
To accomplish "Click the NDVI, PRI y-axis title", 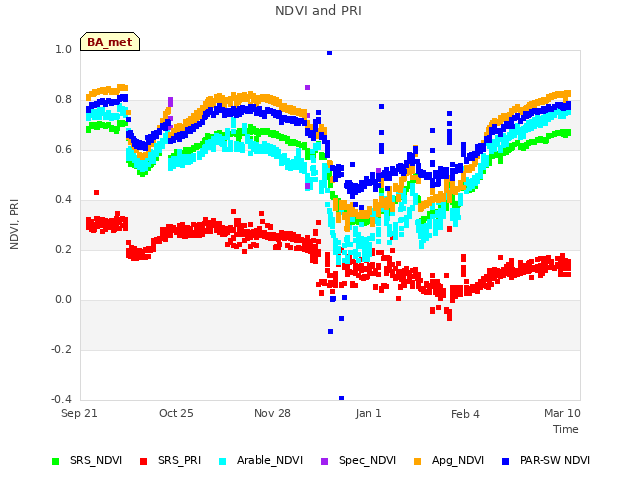I will coord(14,224).
